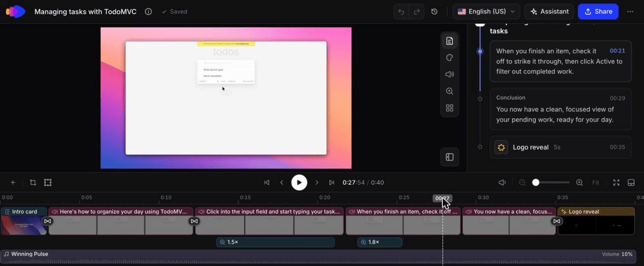This screenshot has width=644, height=266.
Task: Select the "Click into the input field" clip
Action: tap(270, 221)
